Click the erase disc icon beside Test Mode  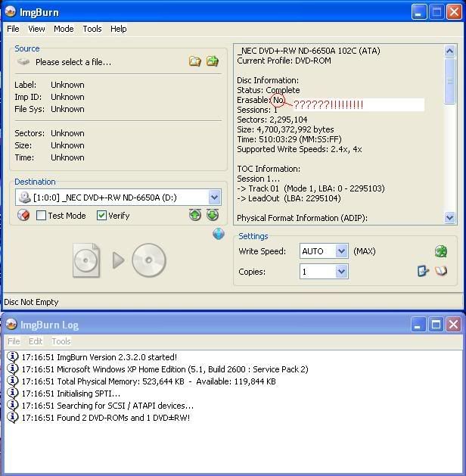(23, 215)
